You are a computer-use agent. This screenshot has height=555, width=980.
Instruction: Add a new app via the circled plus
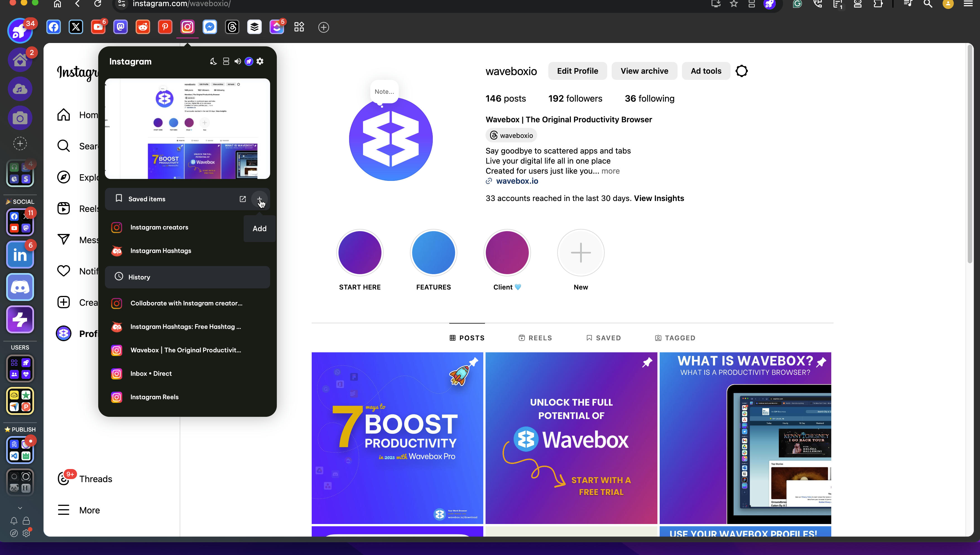click(x=323, y=27)
